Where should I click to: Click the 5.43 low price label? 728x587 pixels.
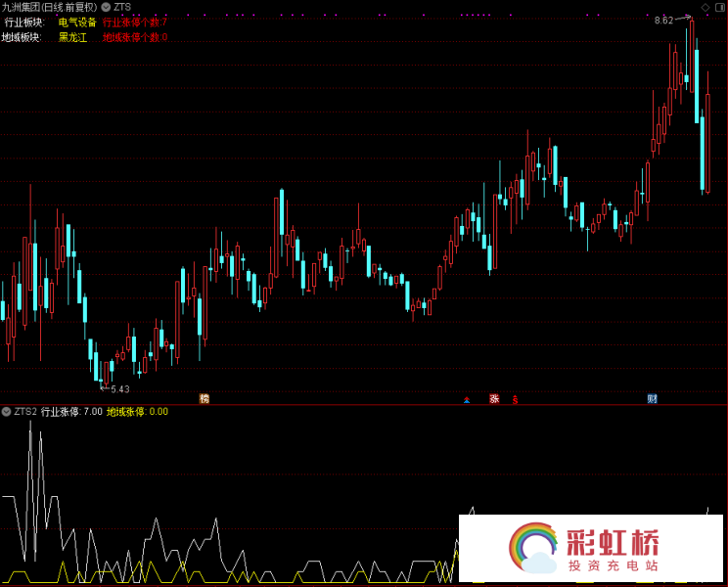pos(119,389)
